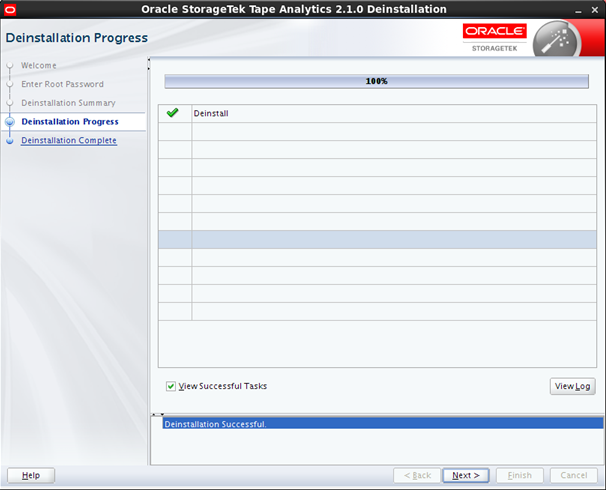
Task: Close the deinstallation window
Action: pos(595,10)
